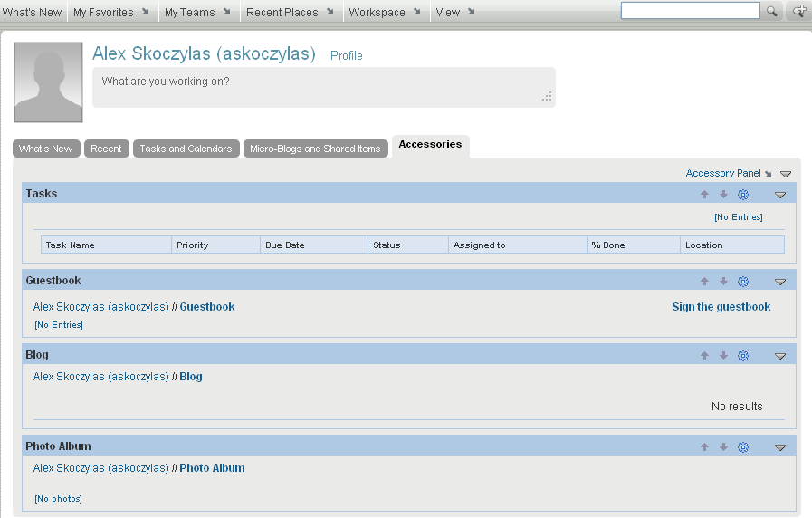Click the search magnifier icon
This screenshot has height=518, width=812.
click(x=771, y=11)
